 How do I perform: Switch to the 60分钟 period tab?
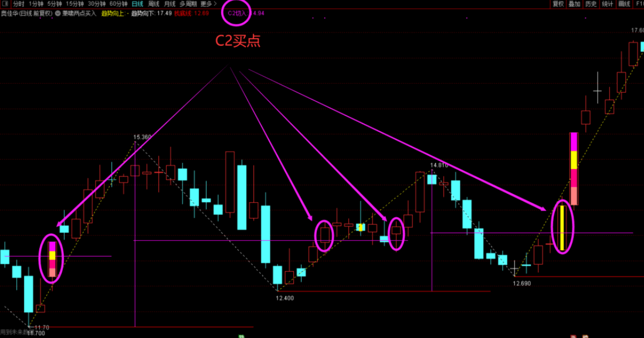[118, 4]
